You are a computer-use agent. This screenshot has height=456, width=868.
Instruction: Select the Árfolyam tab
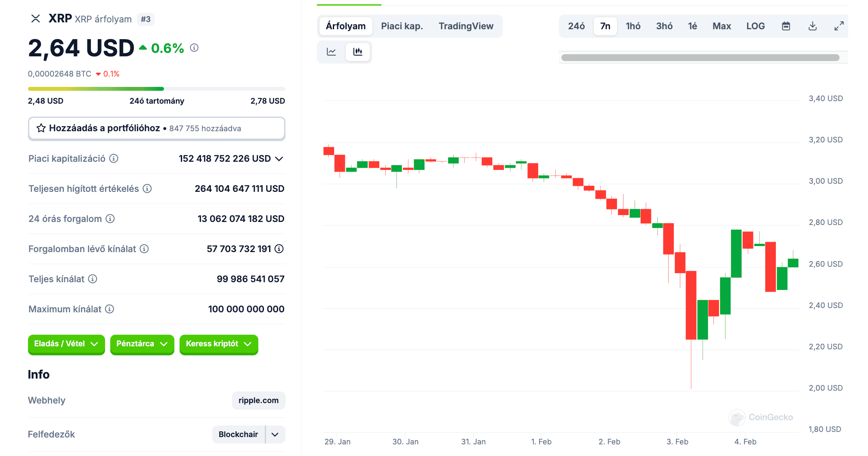click(346, 26)
